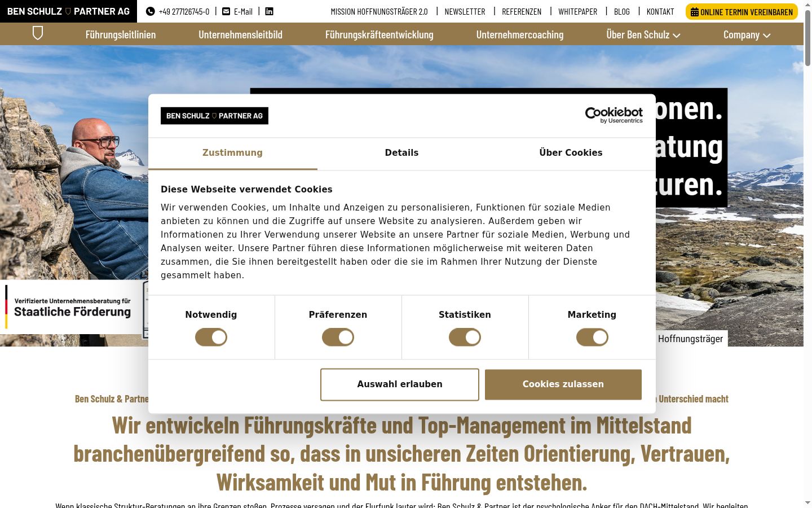Click the Cookiebot by Usercentrics logo
812x508 pixels.
614,115
